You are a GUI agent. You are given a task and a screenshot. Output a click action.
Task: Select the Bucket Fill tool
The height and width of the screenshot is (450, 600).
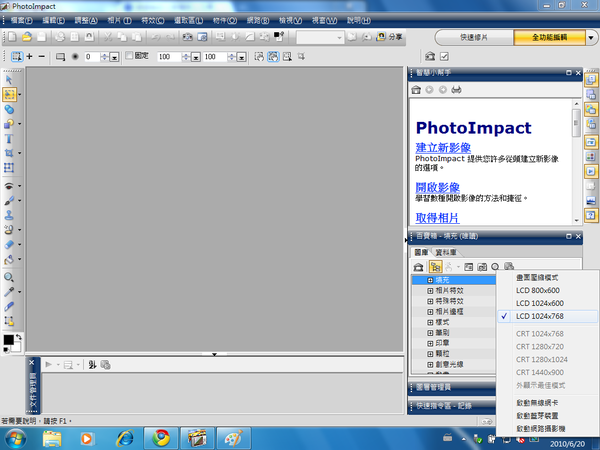click(9, 259)
